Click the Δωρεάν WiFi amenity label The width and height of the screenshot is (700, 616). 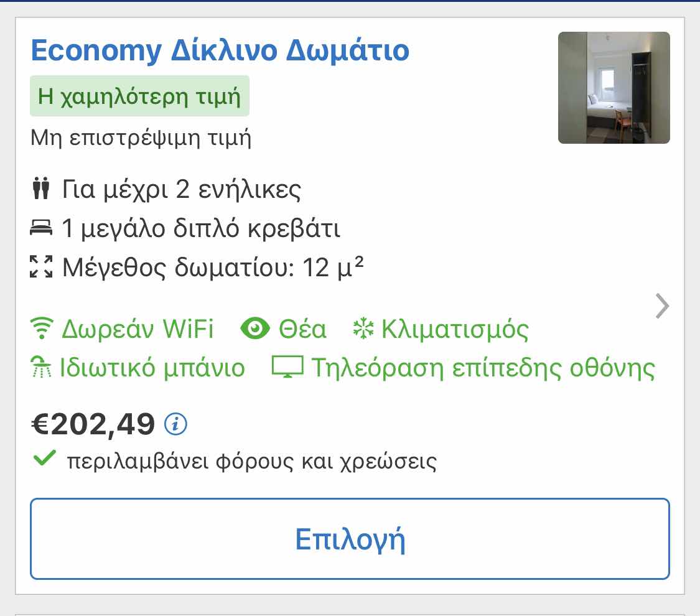(138, 329)
